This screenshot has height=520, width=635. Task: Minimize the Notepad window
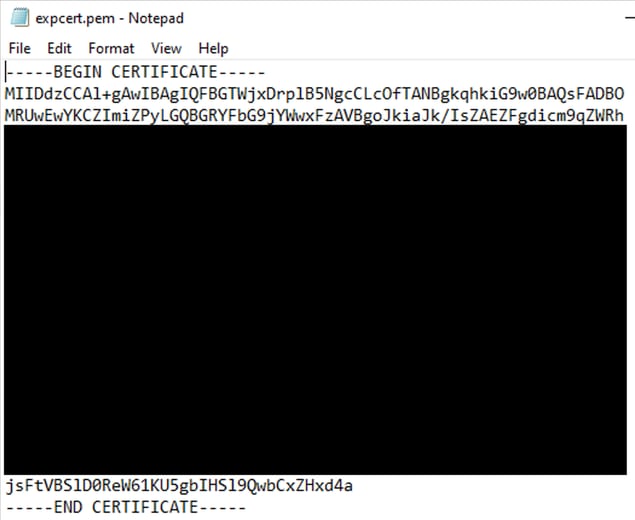click(630, 18)
